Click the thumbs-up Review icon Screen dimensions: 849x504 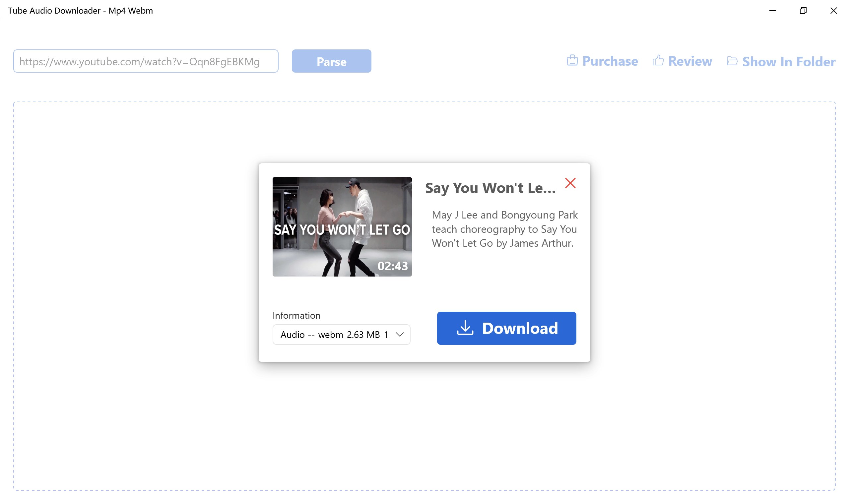point(658,60)
